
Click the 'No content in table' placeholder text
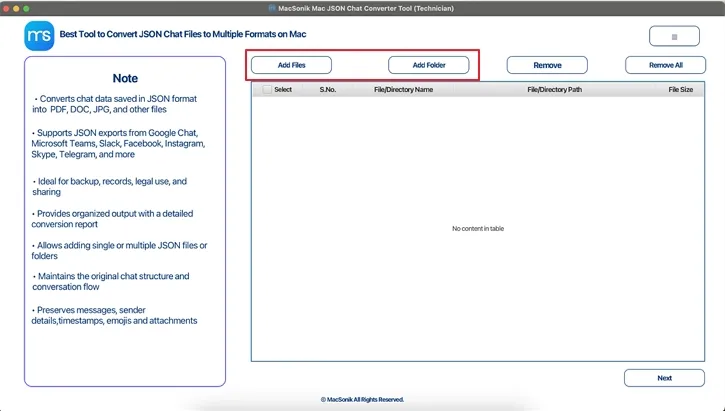(478, 228)
